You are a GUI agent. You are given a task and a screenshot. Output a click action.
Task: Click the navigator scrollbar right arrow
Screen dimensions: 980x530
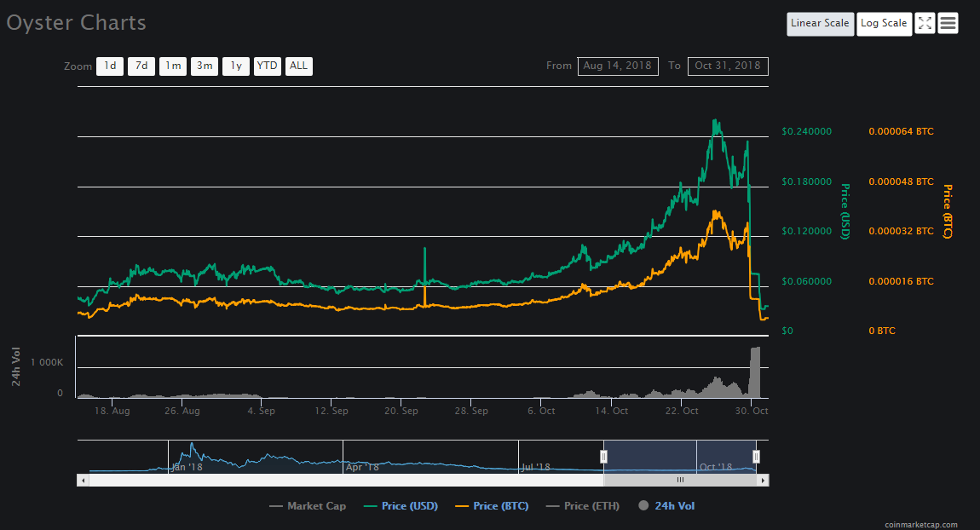(763, 480)
